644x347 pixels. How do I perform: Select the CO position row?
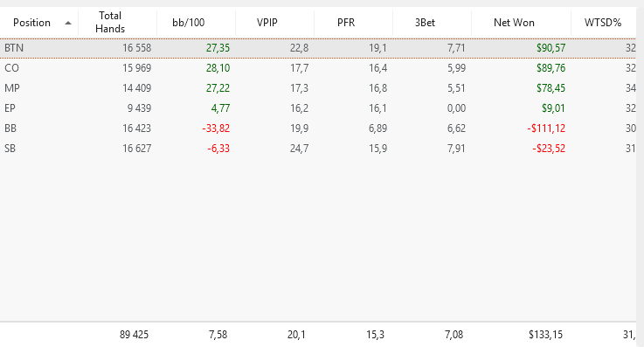318,68
